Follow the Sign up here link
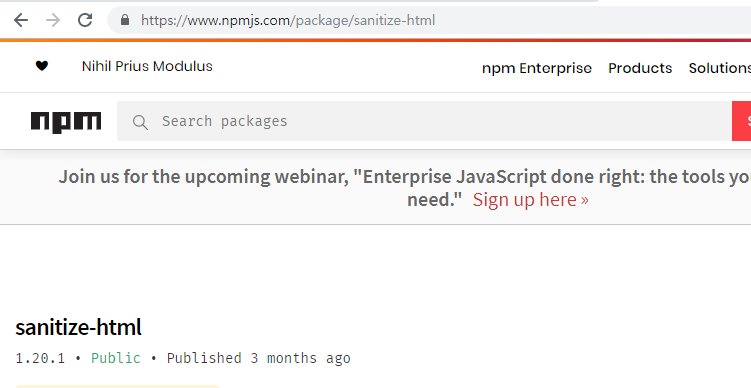The height and width of the screenshot is (388, 751). click(530, 200)
